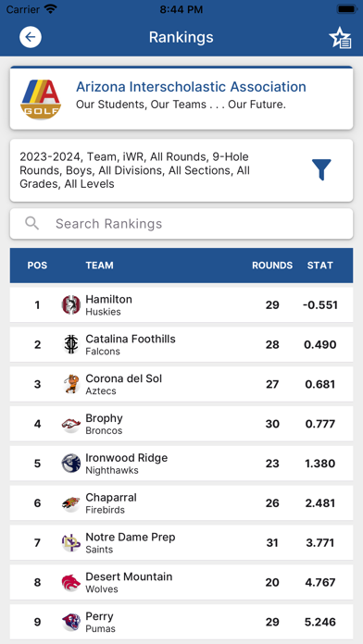Select the Corona del Sol row

click(181, 384)
